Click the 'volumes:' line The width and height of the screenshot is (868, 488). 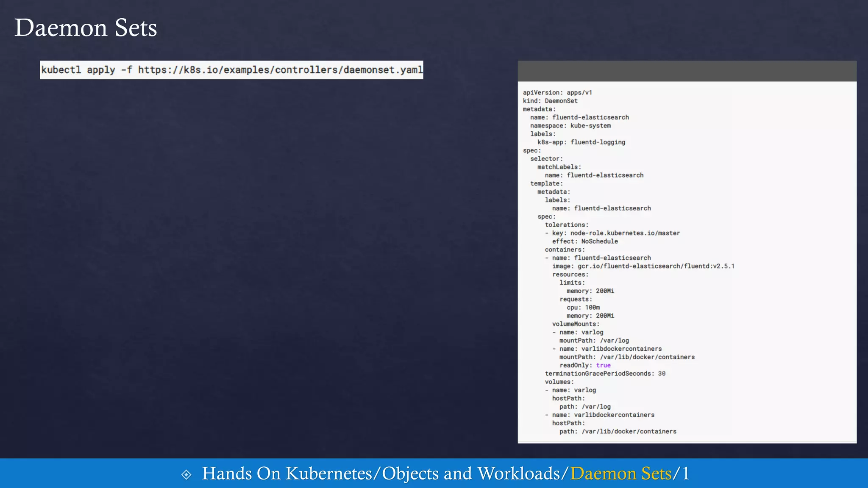click(x=559, y=382)
